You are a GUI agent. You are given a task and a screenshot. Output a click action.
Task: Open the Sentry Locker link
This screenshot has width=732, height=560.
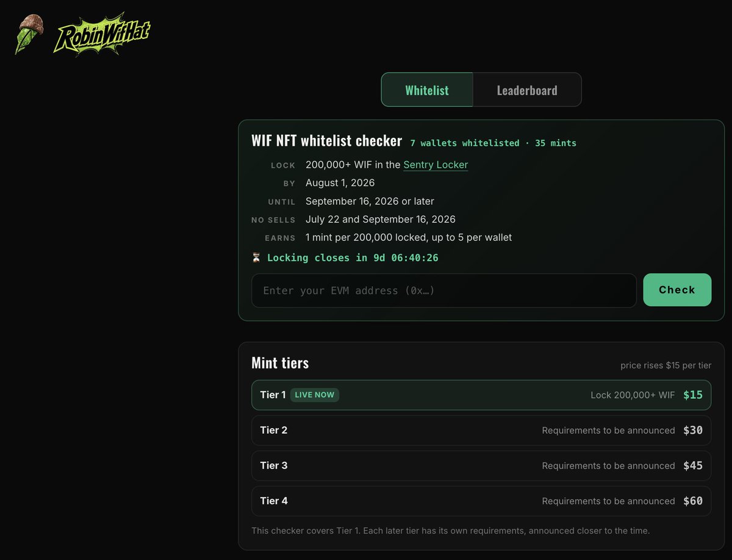pyautogui.click(x=436, y=165)
